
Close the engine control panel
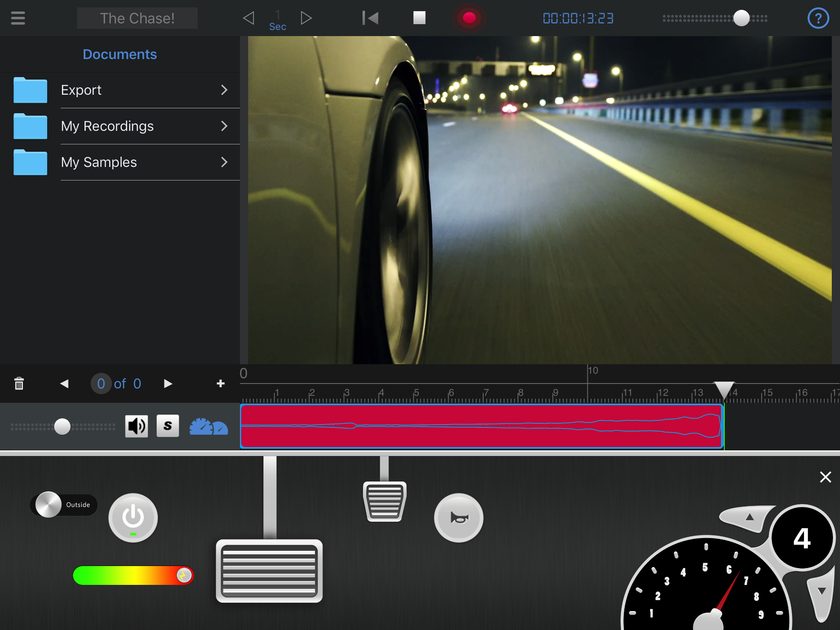tap(825, 477)
